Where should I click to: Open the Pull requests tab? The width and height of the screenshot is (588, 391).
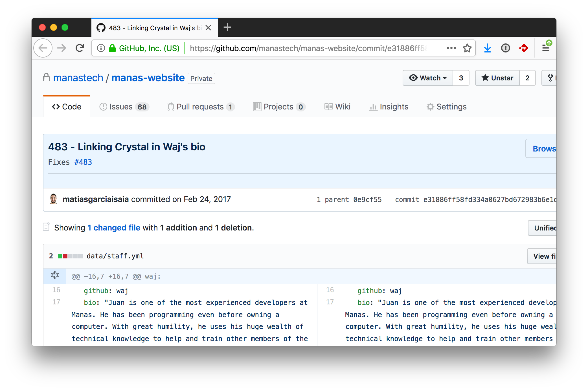201,107
